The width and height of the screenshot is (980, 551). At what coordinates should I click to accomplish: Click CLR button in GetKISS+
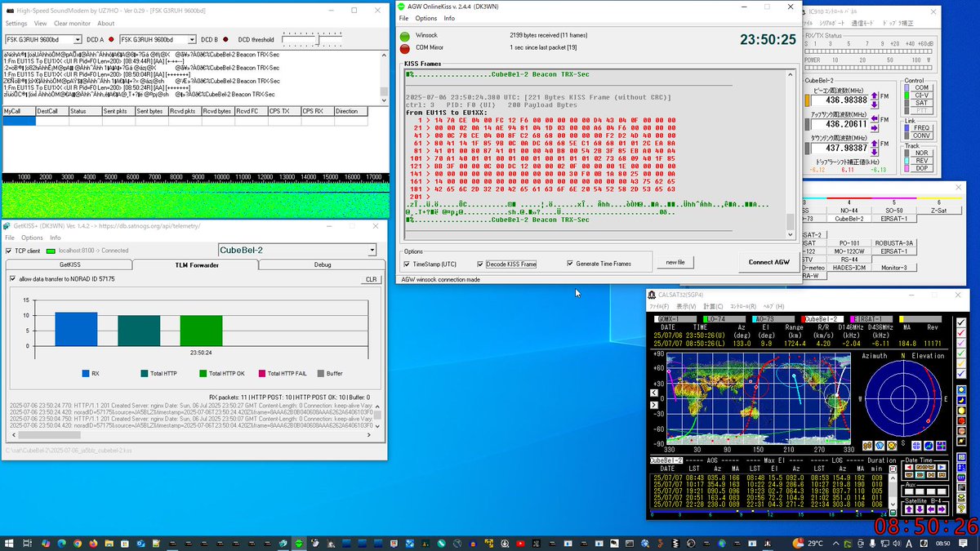pos(371,279)
